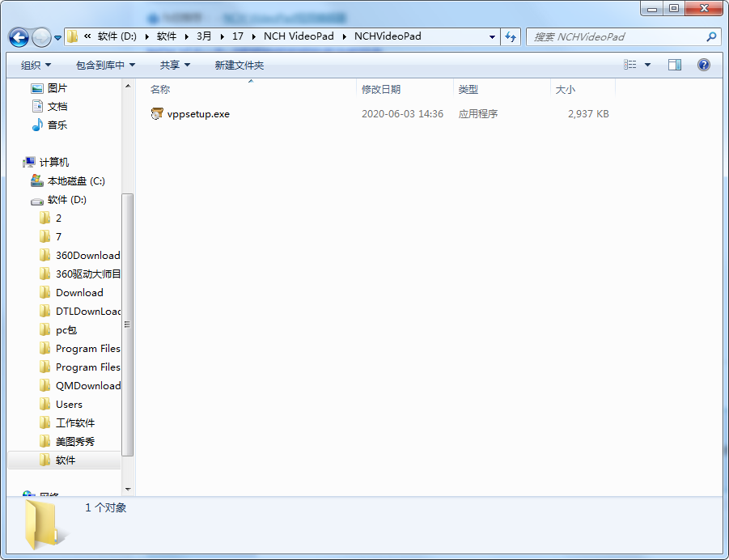Viewport: 729px width, 560px height.
Task: Open the address bar history dropdown arrow
Action: (x=492, y=36)
